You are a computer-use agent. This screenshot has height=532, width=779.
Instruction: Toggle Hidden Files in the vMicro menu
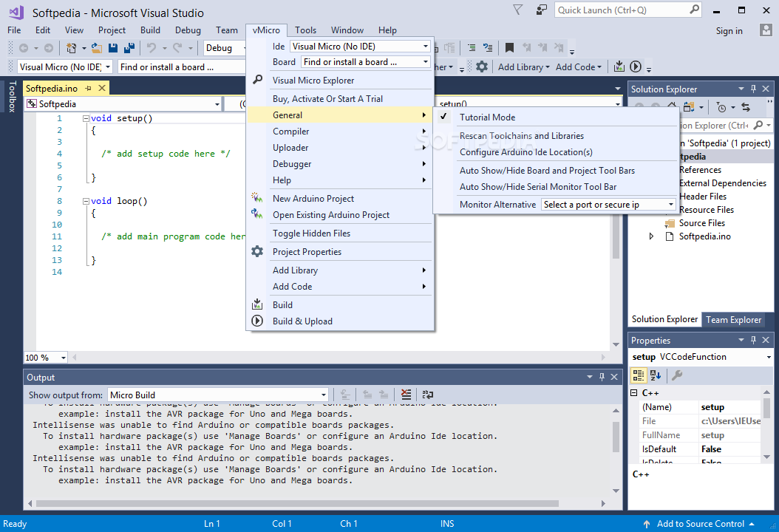click(x=311, y=233)
